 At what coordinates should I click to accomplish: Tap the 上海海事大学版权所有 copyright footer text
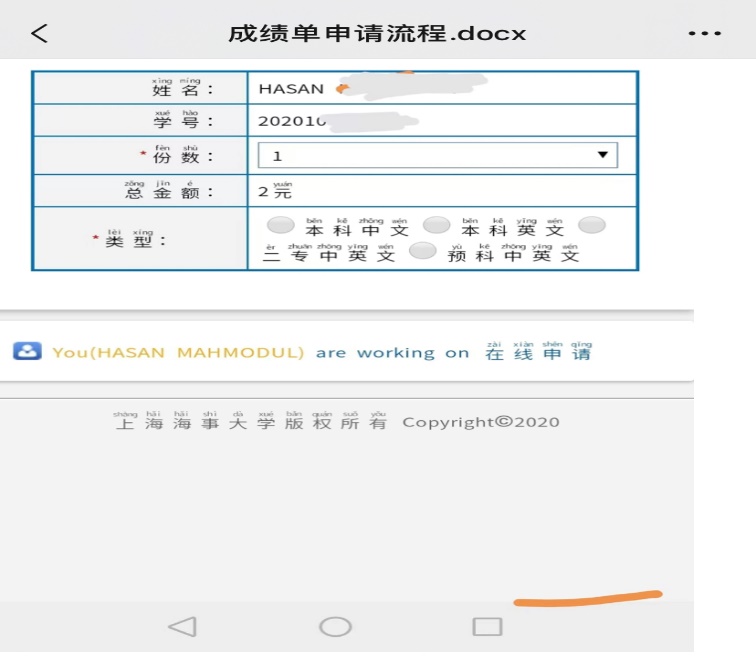coord(250,422)
